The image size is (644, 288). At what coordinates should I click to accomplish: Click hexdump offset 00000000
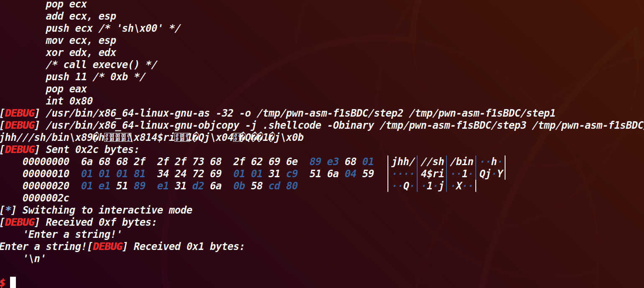46,162
